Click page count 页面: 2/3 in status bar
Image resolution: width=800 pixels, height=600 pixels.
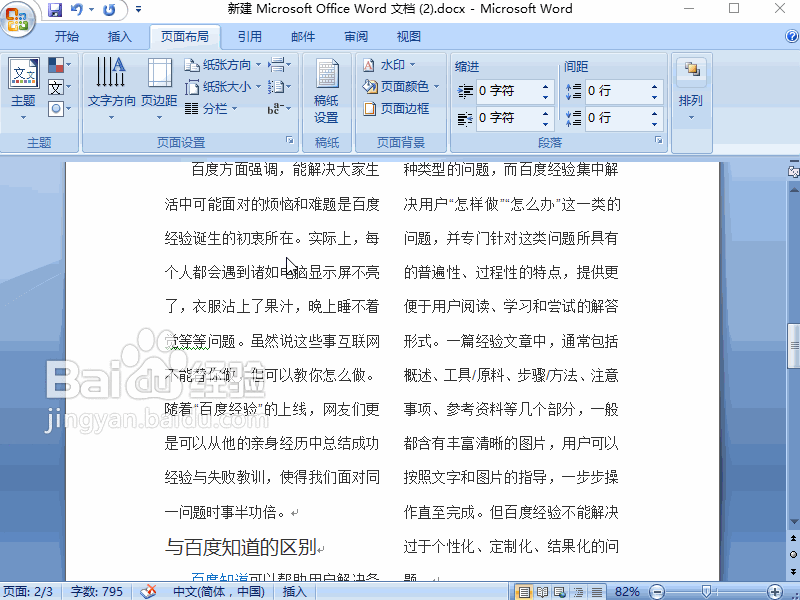29,591
